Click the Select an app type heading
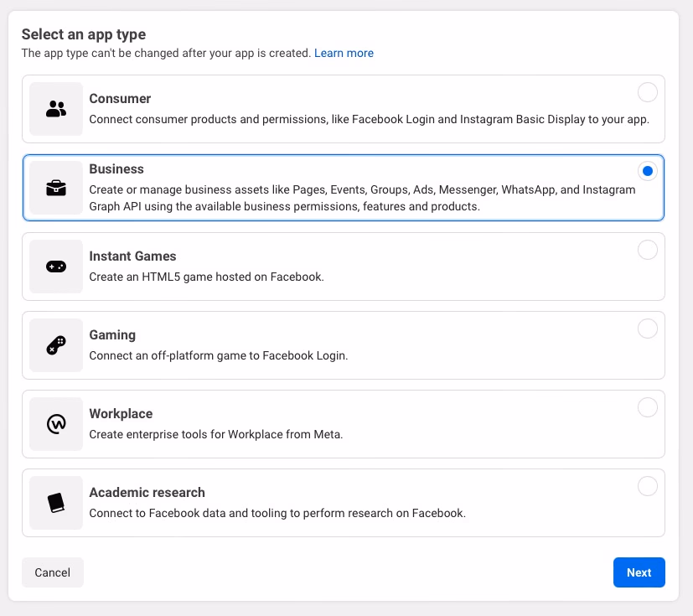Screen dimensions: 693x616 (x=83, y=34)
